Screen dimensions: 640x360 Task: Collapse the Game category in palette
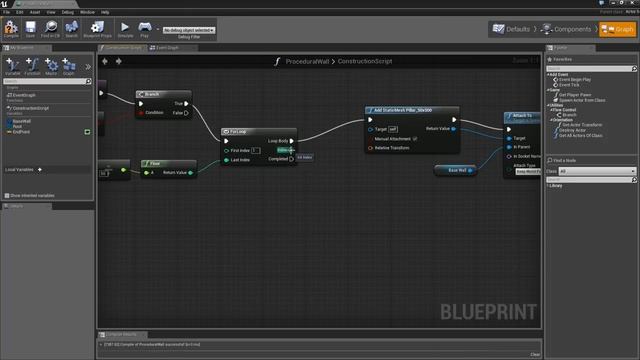point(548,90)
